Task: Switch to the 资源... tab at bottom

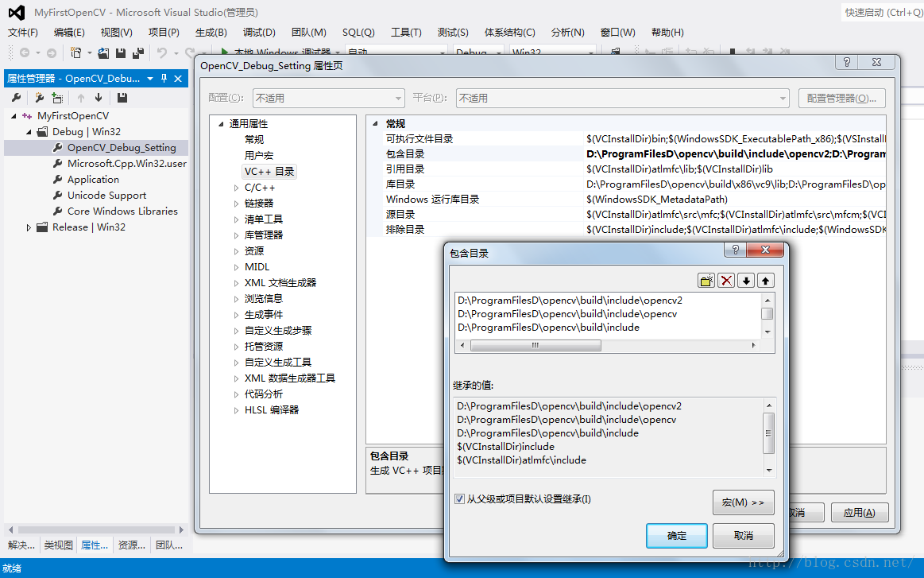Action: (x=131, y=545)
